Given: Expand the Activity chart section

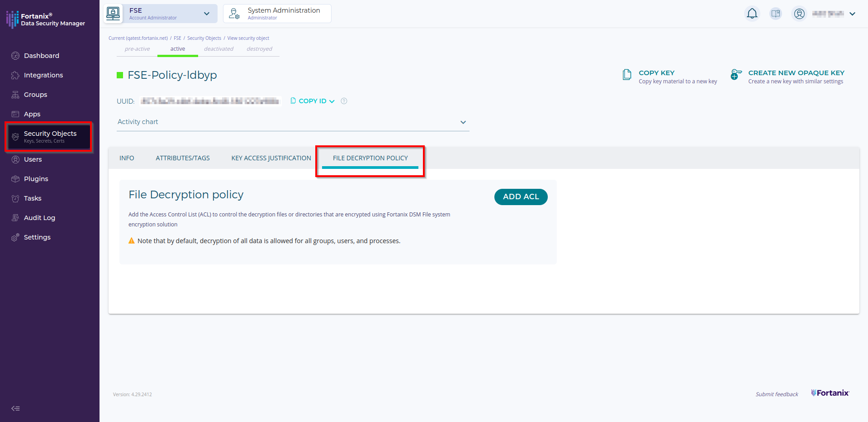Looking at the screenshot, I should coord(463,122).
